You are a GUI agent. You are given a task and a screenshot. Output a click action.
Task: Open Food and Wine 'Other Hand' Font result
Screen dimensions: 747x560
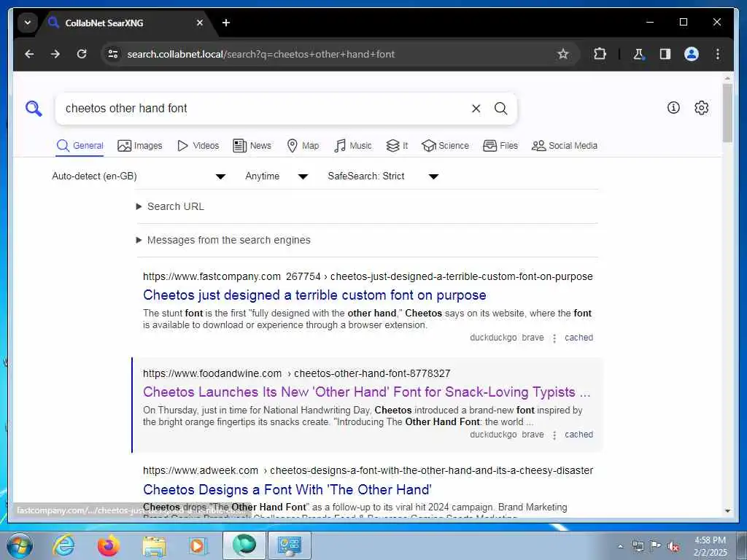point(366,392)
